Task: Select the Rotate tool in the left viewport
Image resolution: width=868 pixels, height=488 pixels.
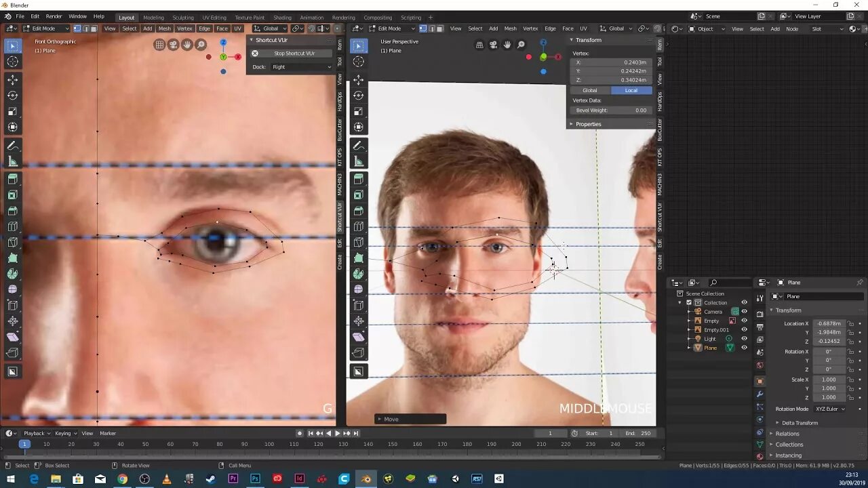Action: 12,96
